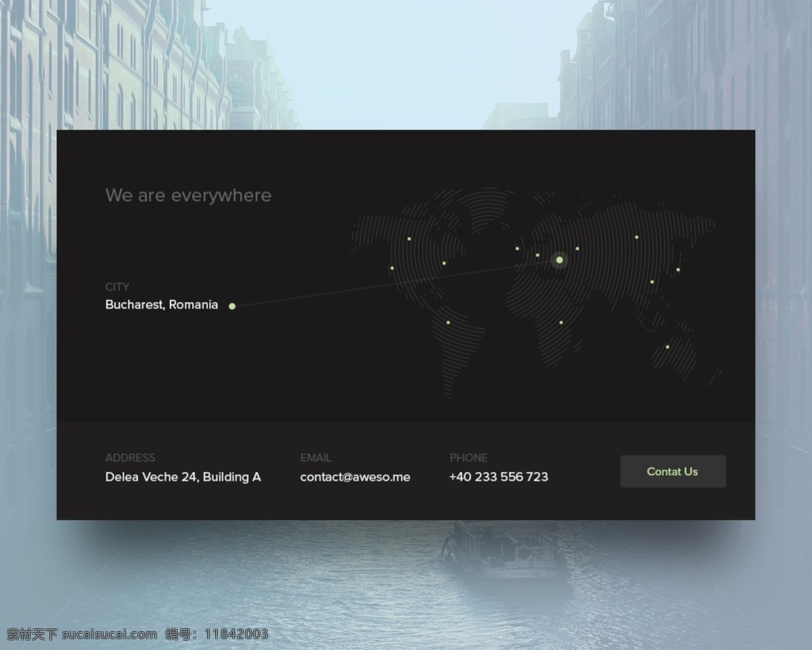Select the map dot in Australia

(667, 347)
